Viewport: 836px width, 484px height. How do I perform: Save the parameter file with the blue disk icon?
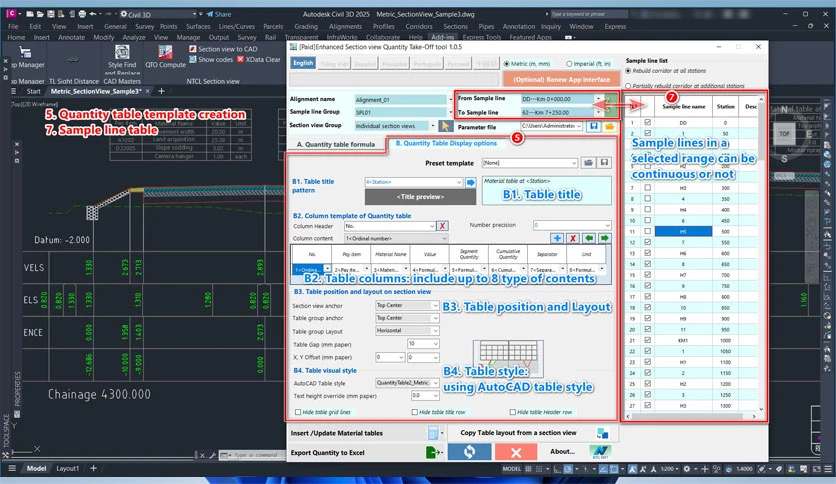pyautogui.click(x=594, y=126)
